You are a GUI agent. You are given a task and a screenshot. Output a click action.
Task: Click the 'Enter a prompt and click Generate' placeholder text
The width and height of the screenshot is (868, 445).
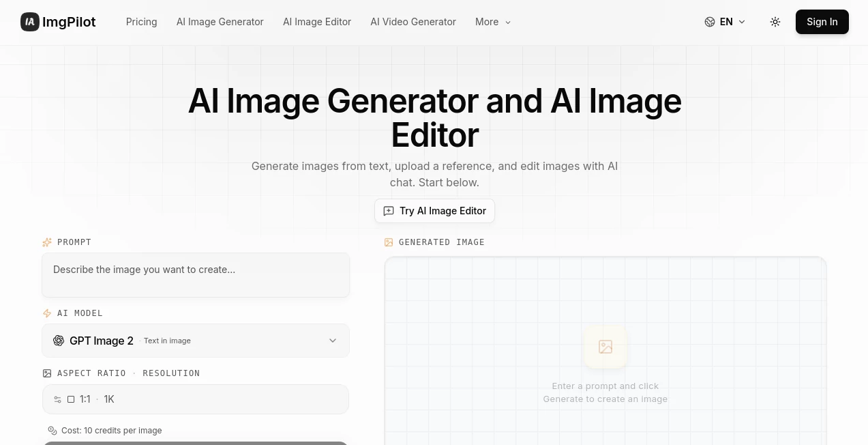605,392
